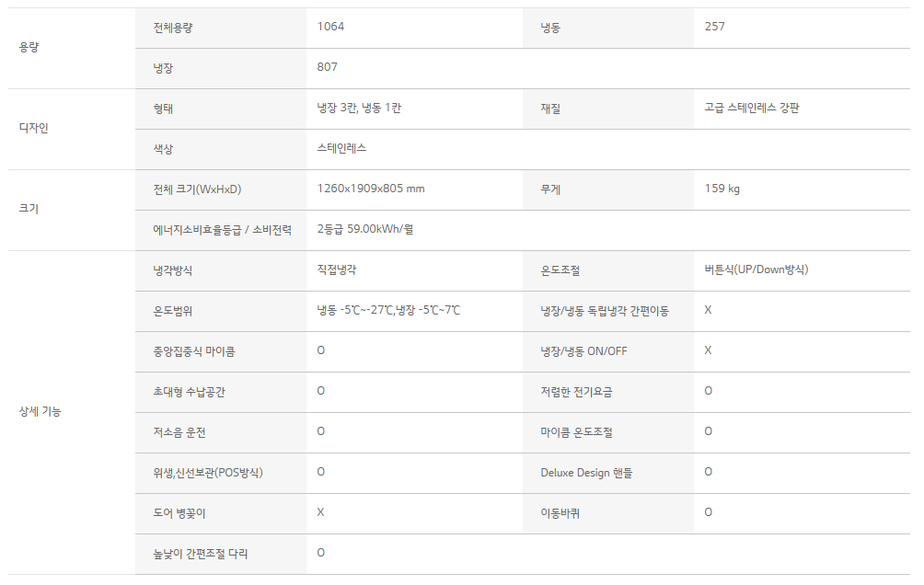Click the O mark for 이동바퀴
Viewport: 924px width, 585px height.
point(709,512)
